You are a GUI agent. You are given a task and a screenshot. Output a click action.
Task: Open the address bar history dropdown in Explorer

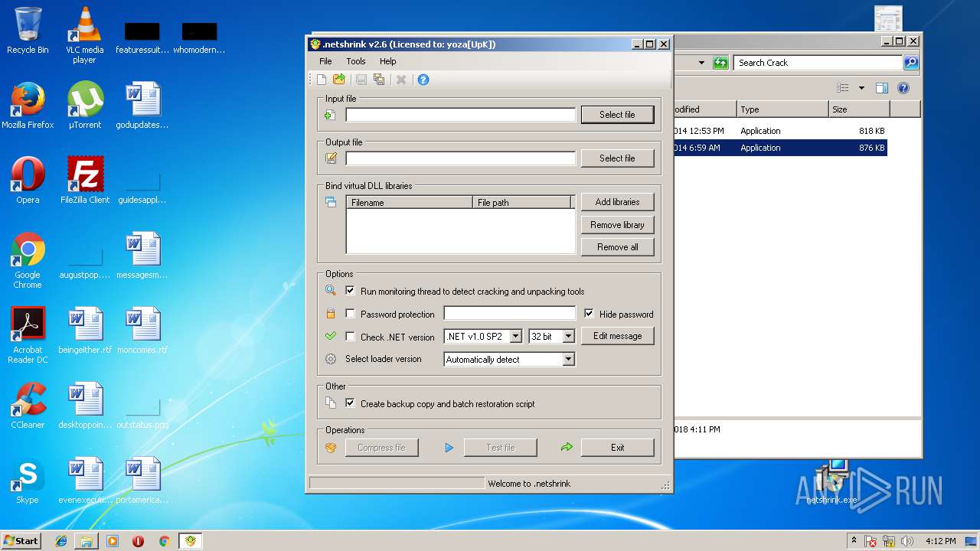click(701, 63)
